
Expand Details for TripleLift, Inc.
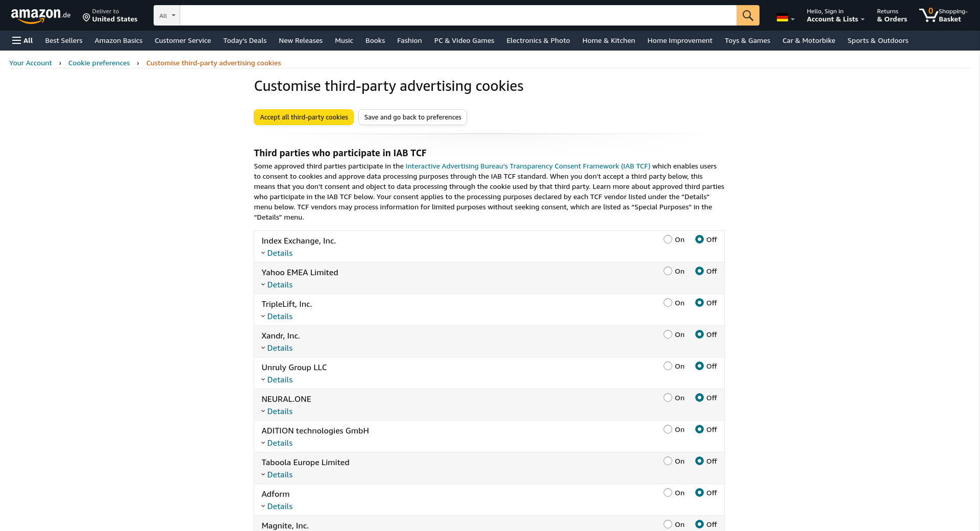pyautogui.click(x=279, y=317)
